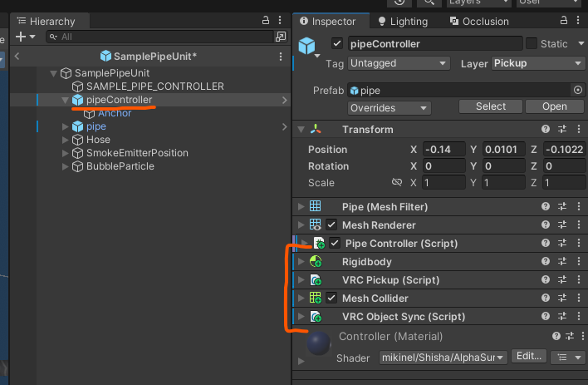Collapse the pipeController tree node
This screenshot has height=385, width=588.
tap(65, 101)
